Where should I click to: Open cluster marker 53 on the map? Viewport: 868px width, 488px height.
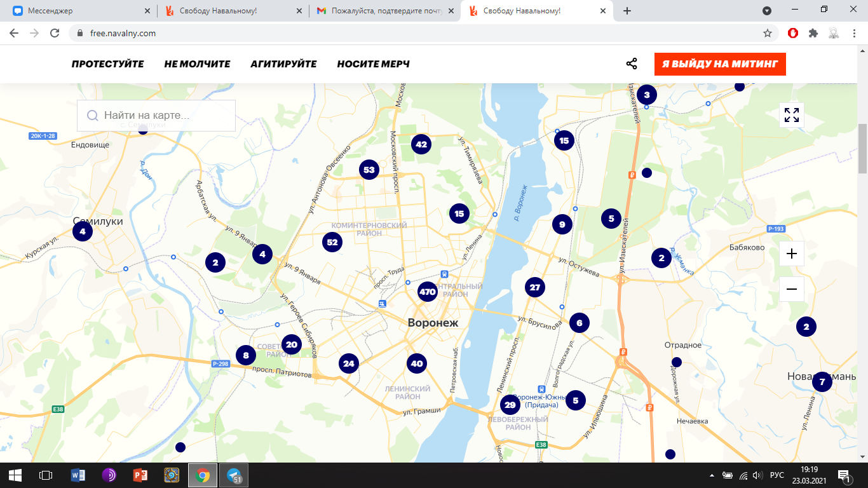tap(369, 170)
